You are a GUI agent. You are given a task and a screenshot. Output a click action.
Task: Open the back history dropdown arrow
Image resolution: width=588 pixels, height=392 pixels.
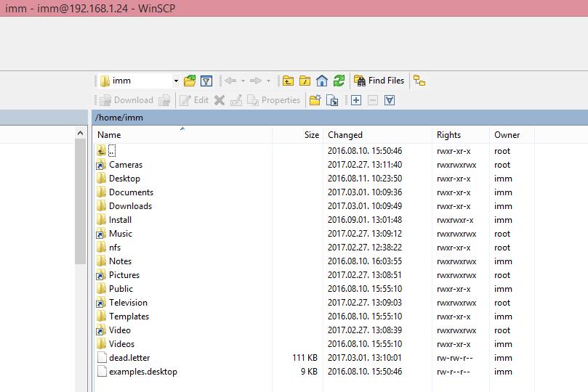(243, 81)
